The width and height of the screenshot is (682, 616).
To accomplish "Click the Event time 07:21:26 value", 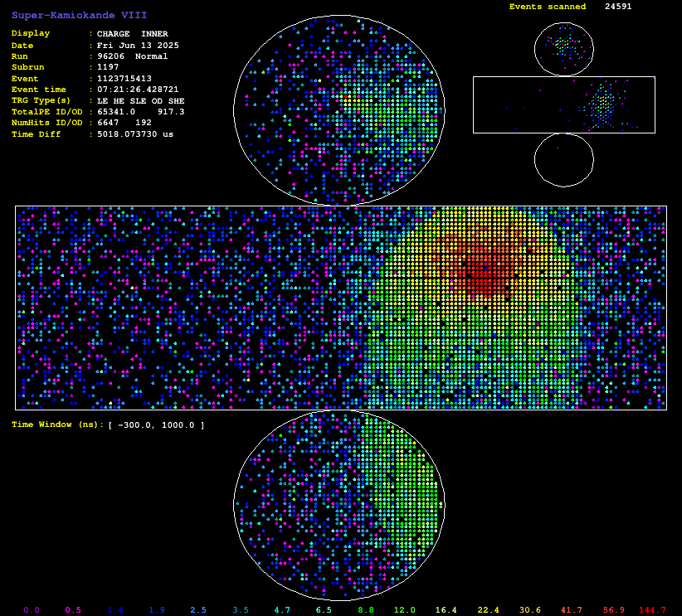I will 138,90.
